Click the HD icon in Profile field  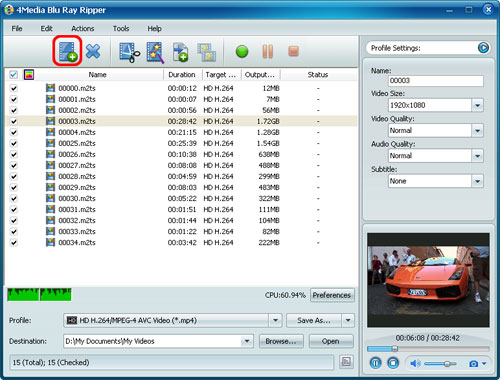click(72, 320)
